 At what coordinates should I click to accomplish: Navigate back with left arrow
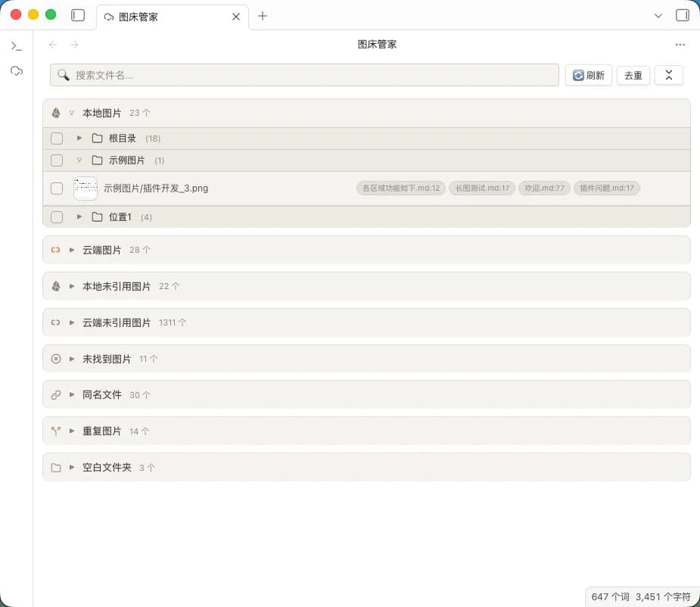click(53, 45)
